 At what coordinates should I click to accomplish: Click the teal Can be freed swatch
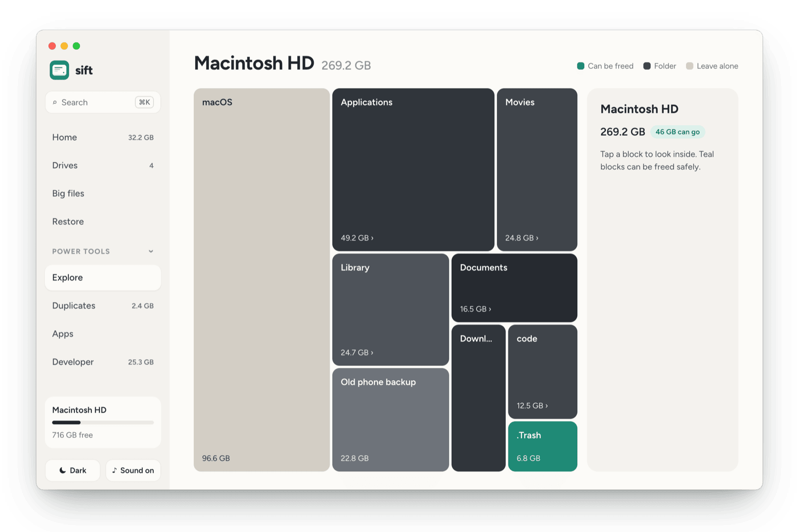click(x=581, y=66)
